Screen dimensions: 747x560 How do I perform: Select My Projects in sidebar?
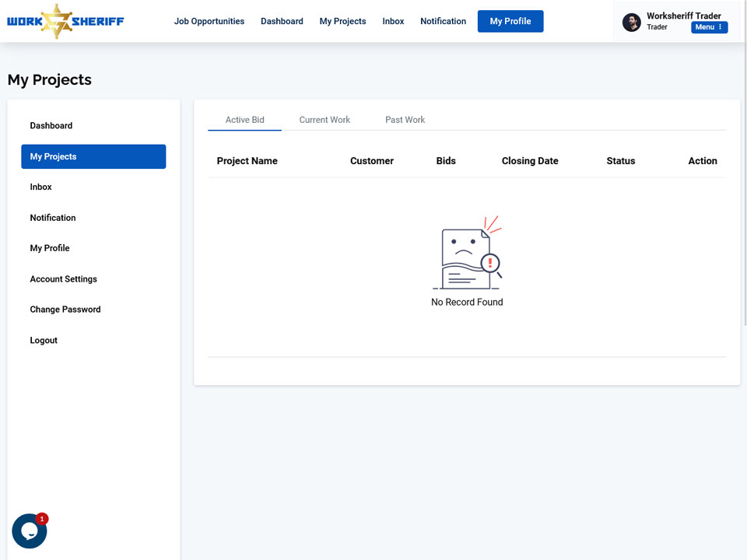click(93, 156)
